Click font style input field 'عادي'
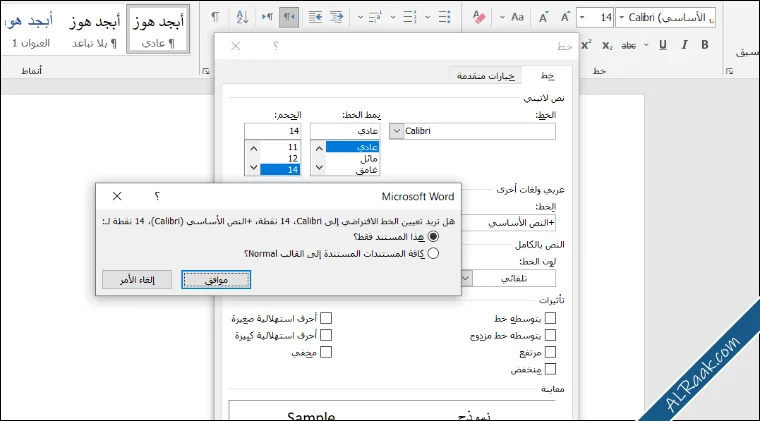This screenshot has height=421, width=760. [x=345, y=131]
